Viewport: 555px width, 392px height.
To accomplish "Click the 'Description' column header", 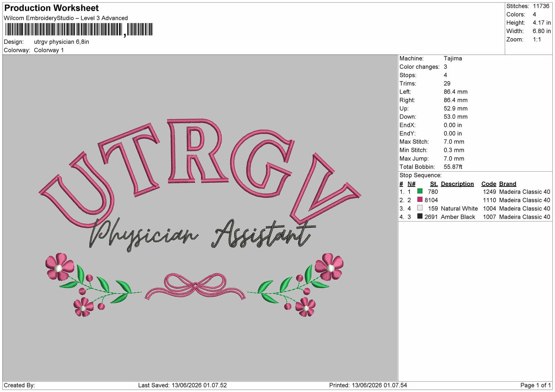I will [457, 184].
